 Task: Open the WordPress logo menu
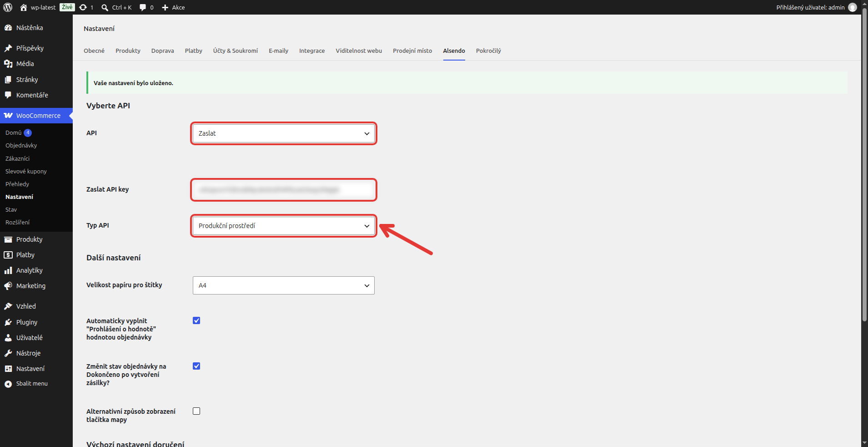pyautogui.click(x=8, y=7)
